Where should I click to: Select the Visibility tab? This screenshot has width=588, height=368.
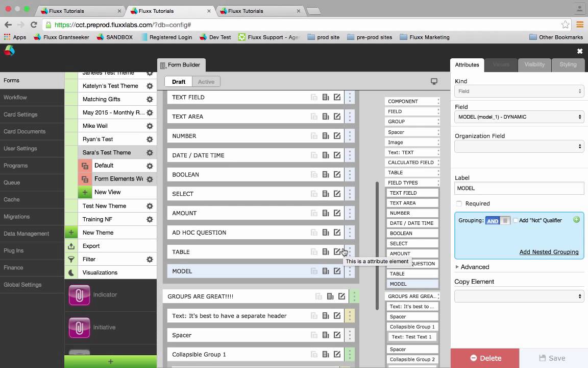coord(534,64)
